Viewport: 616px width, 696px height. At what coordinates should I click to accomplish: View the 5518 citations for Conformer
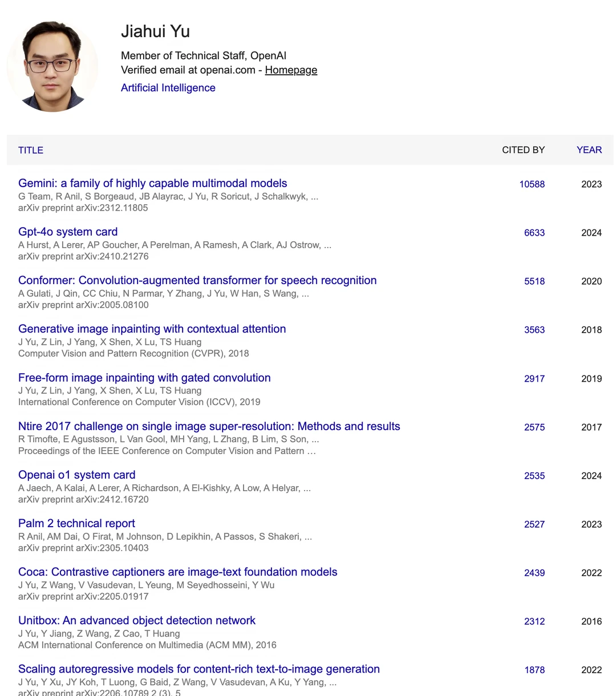[x=534, y=281]
